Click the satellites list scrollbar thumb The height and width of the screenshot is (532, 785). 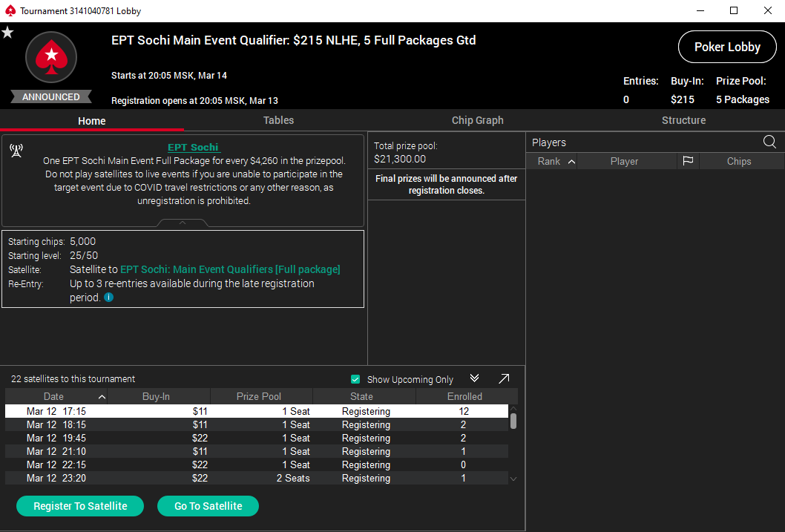pyautogui.click(x=513, y=421)
